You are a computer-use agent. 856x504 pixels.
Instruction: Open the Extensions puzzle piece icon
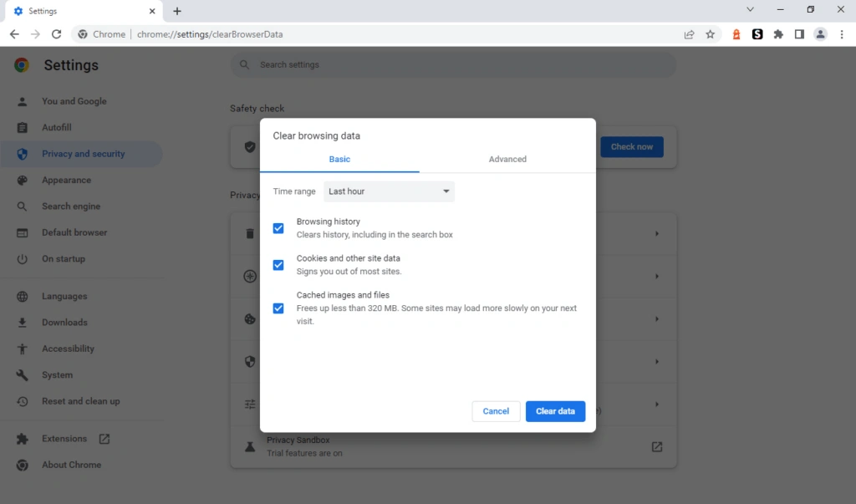tap(778, 34)
